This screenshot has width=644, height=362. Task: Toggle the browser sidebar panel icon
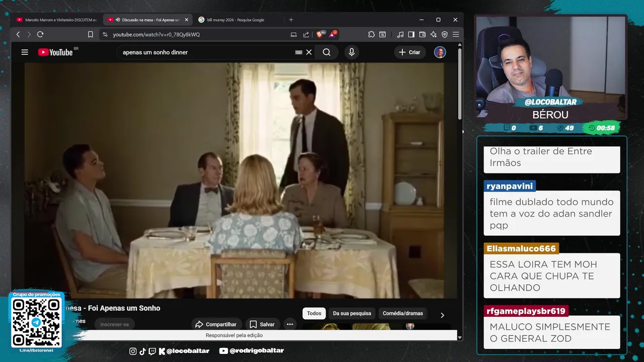(411, 34)
